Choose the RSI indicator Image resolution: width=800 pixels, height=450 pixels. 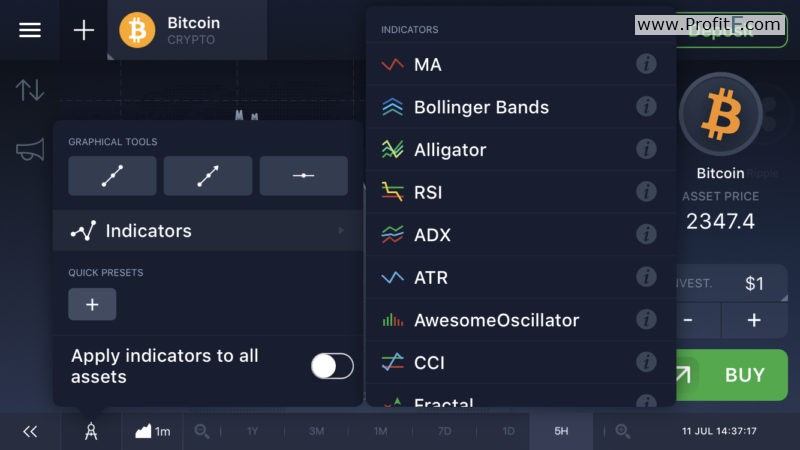(520, 192)
